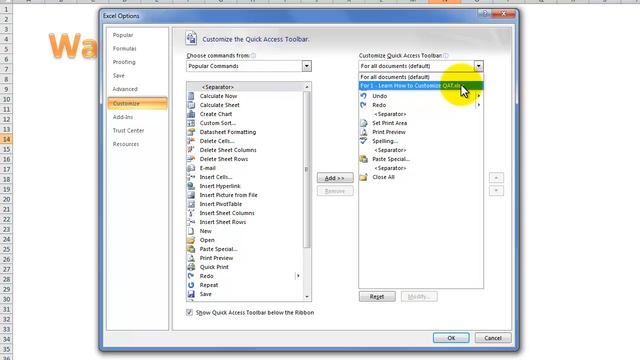This screenshot has height=360, width=640.
Task: Select Datasheet Formatting icon in list
Action: pos(191,132)
